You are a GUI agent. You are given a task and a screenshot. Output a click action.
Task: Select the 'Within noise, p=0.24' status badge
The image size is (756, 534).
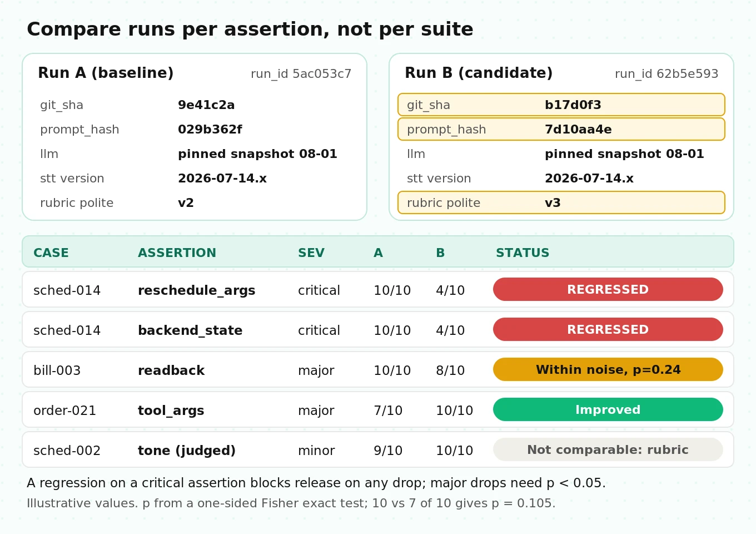click(x=608, y=369)
